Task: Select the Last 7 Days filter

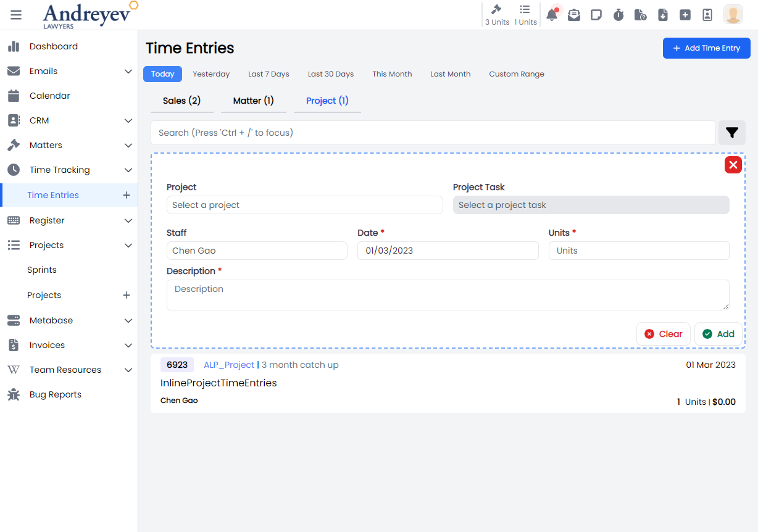Action: (269, 74)
